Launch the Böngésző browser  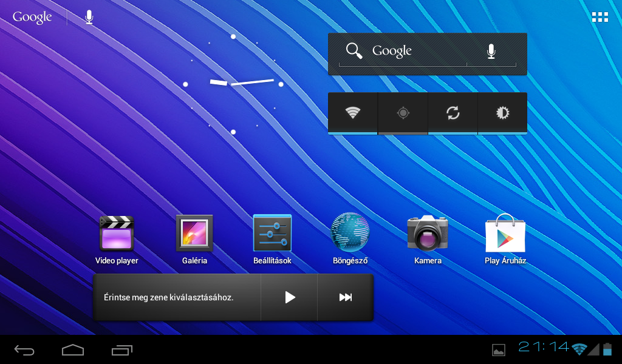pos(350,239)
